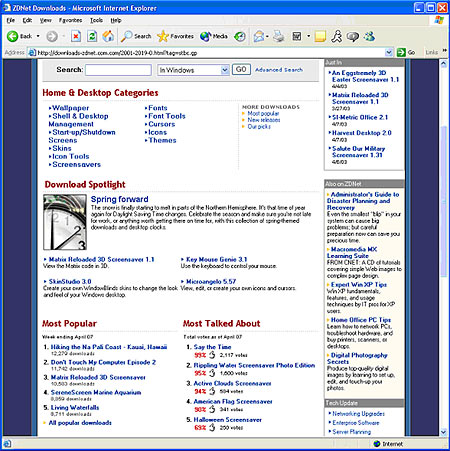Click the Back arrow button
Image resolution: width=450 pixels, height=451 pixels.
pyautogui.click(x=13, y=36)
